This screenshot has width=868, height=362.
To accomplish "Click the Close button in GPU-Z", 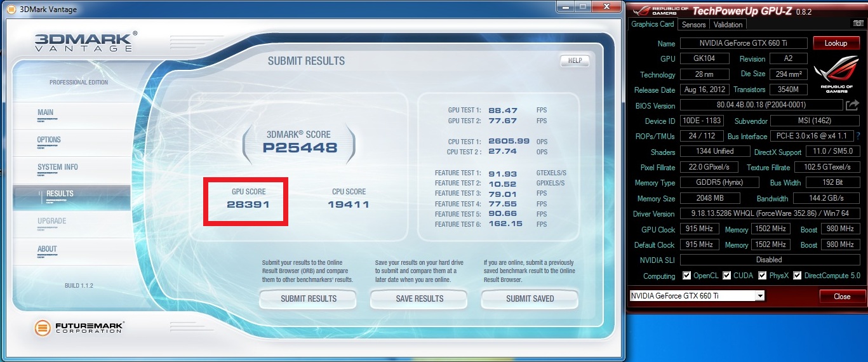I will 842,297.
